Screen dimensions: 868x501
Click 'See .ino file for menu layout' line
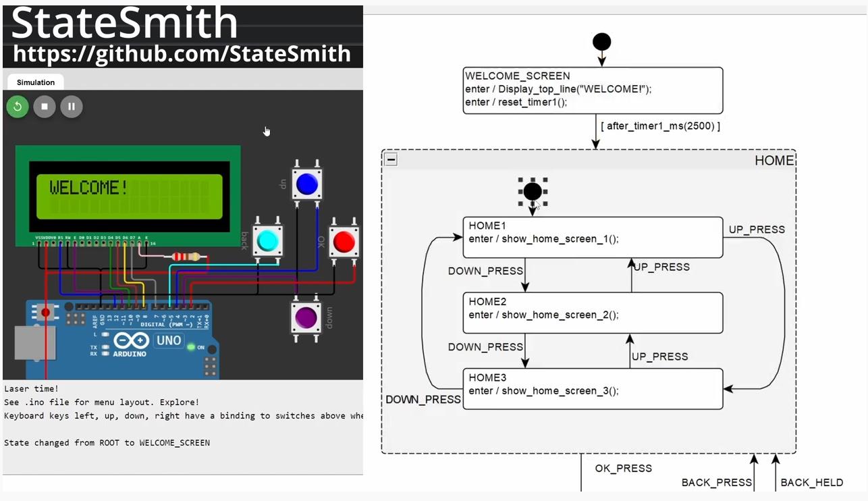point(102,402)
